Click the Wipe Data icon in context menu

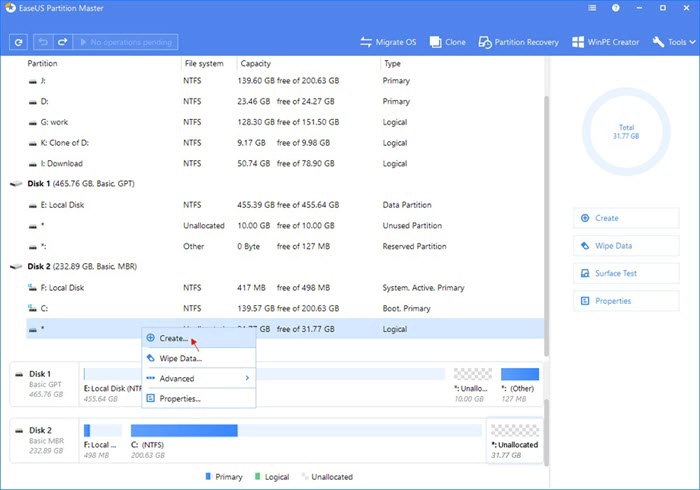[150, 358]
